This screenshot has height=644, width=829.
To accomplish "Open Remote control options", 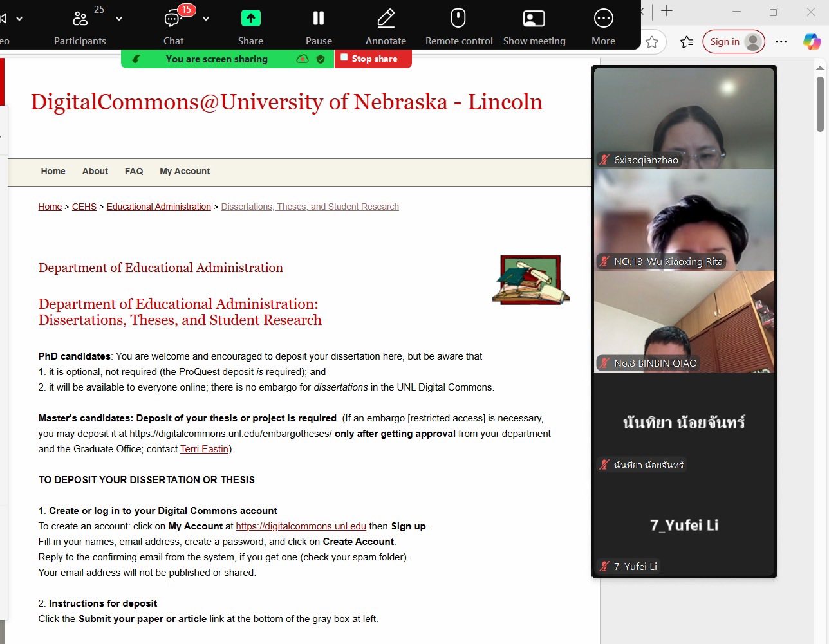I will point(459,26).
